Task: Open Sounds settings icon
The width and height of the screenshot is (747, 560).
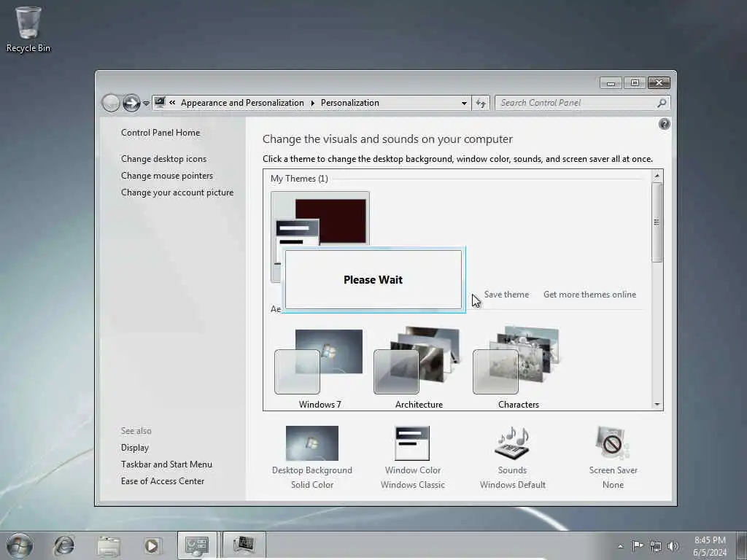Action: point(512,443)
